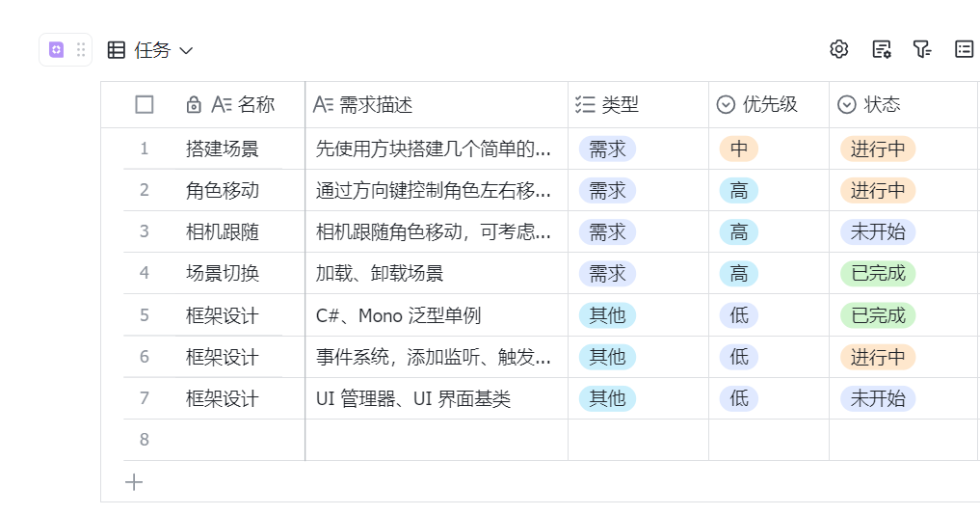This screenshot has width=980, height=515.
Task: Click the field configuration icon in the toolbar
Action: pyautogui.click(x=881, y=49)
